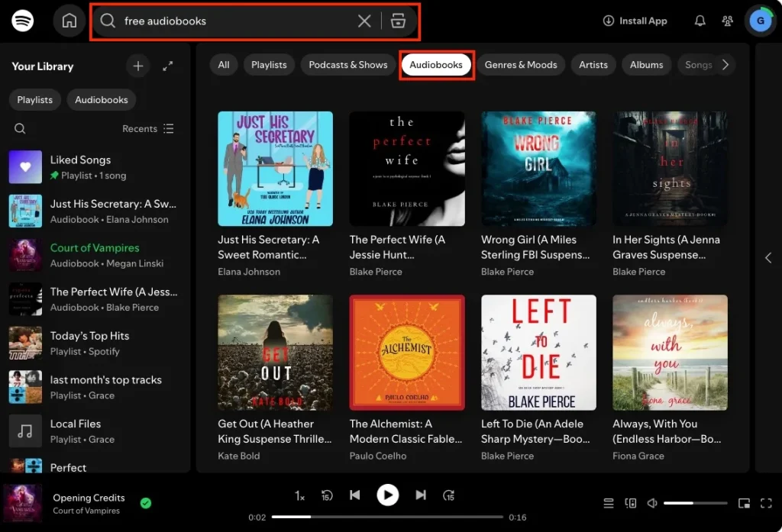782x532 pixels.
Task: Open The Perfect Wife audiobook cover
Action: pyautogui.click(x=407, y=169)
